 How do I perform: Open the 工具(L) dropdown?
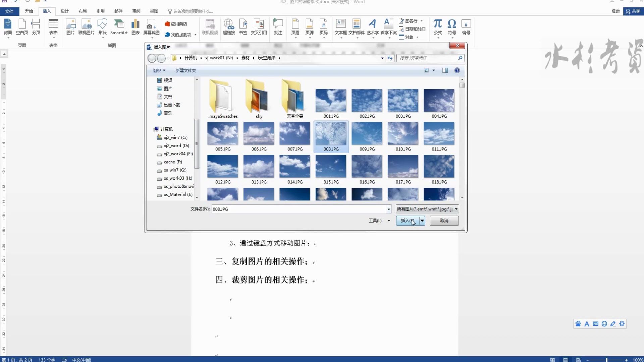pos(378,221)
